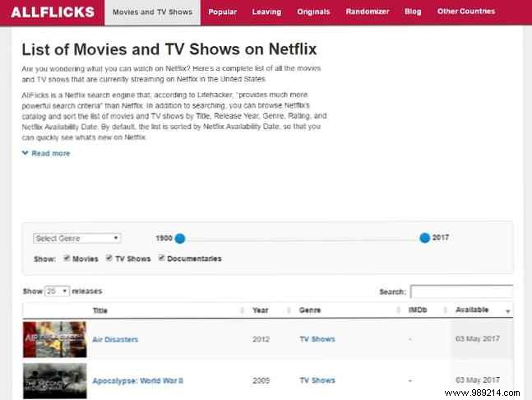Screen dimensions: 532x400
Task: Sort table by Year column
Action: click(260, 310)
